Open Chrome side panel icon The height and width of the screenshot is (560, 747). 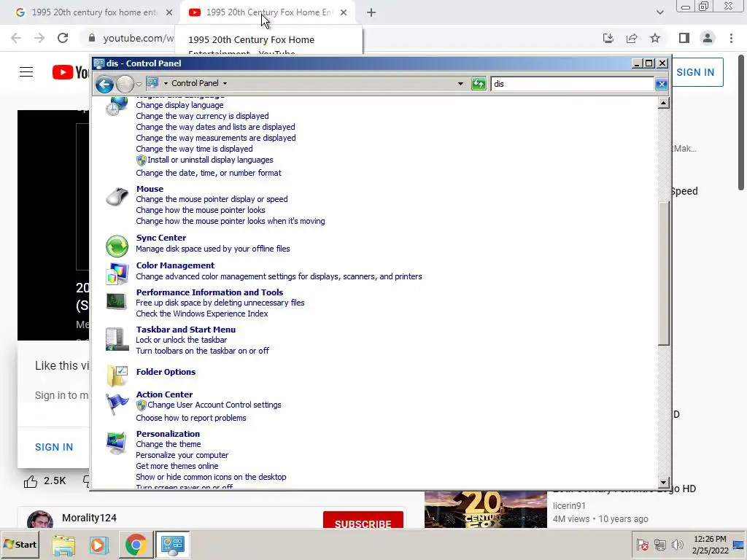click(684, 38)
